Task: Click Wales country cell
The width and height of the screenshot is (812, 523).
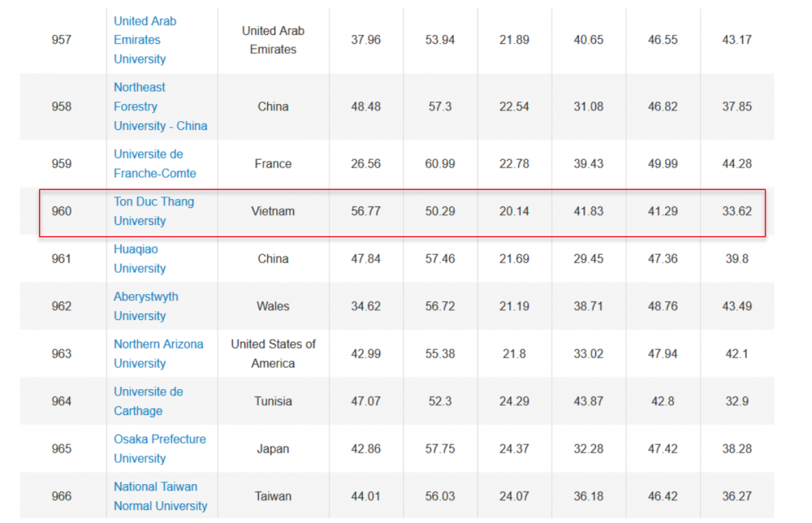Action: [x=273, y=306]
